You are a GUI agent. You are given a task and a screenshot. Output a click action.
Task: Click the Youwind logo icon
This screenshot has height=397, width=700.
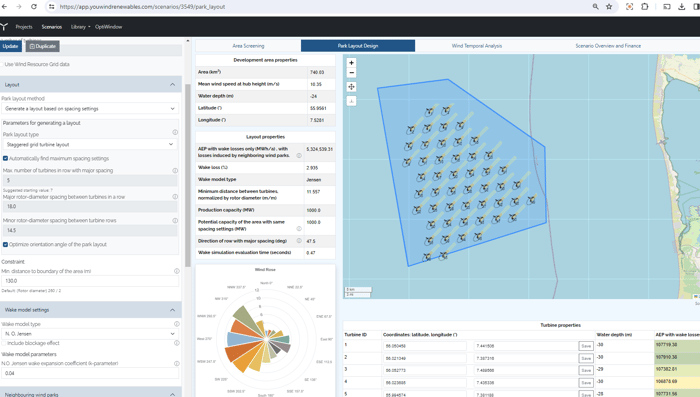coord(4,27)
